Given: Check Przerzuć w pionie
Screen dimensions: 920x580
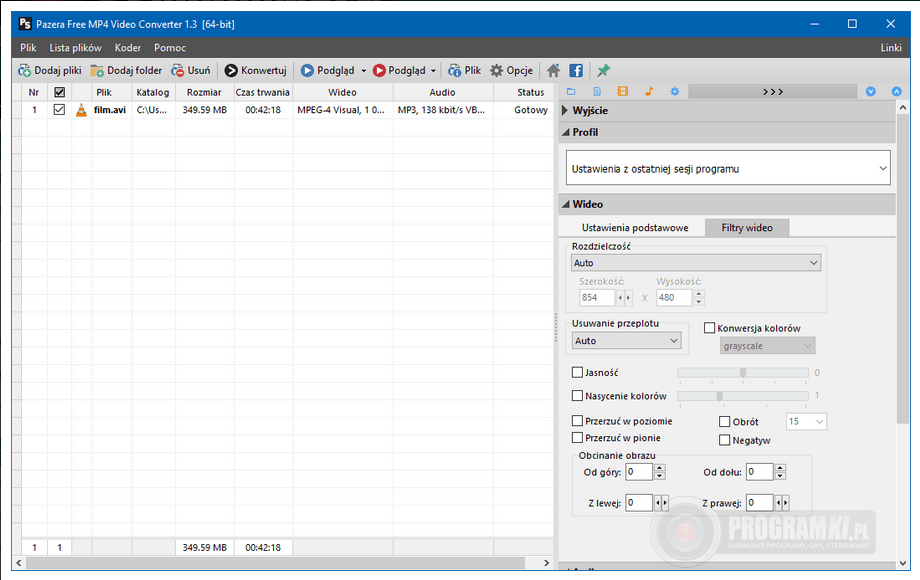Looking at the screenshot, I should click(577, 437).
